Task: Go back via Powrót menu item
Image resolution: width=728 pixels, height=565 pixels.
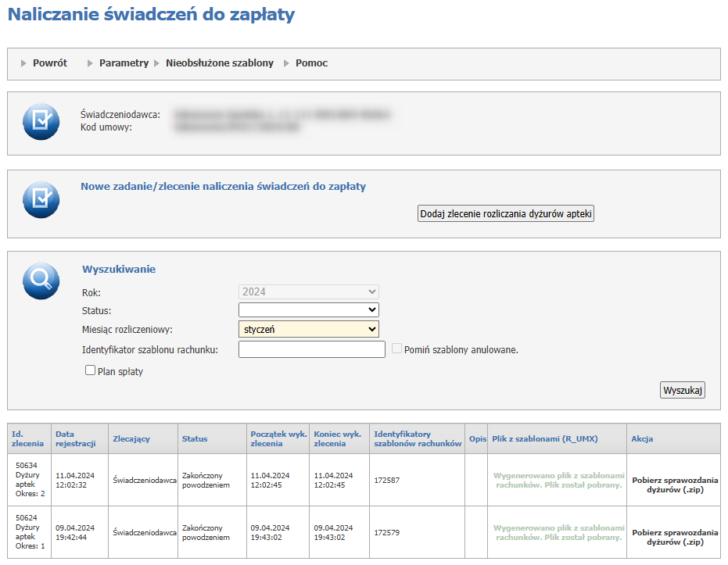Action: pyautogui.click(x=49, y=63)
